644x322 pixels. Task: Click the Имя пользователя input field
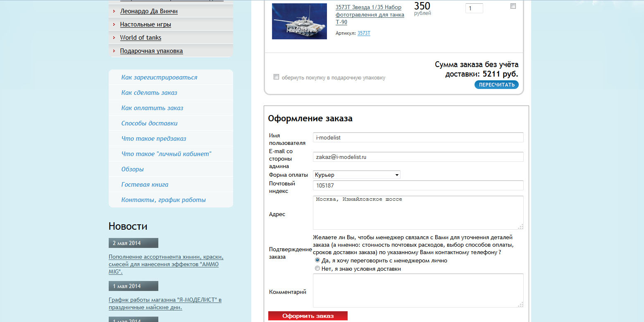pos(418,137)
